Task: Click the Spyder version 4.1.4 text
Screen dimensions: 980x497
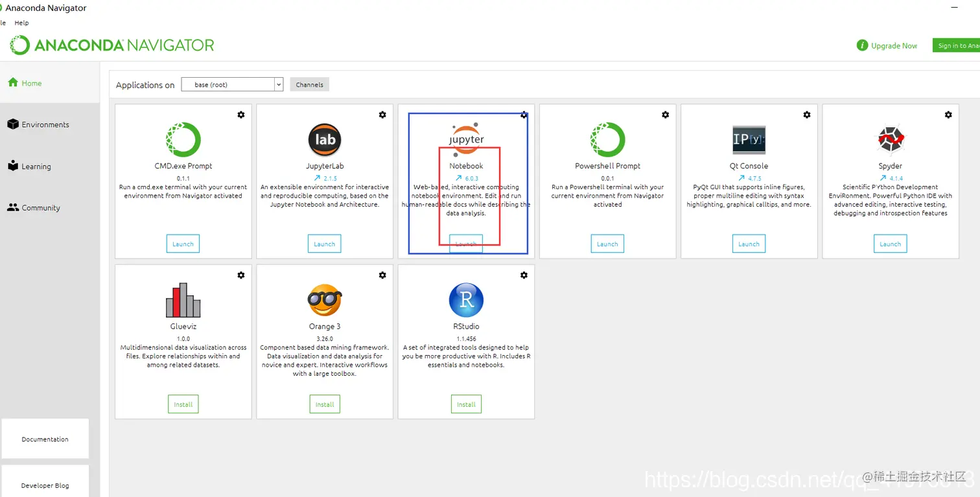Action: [x=896, y=178]
